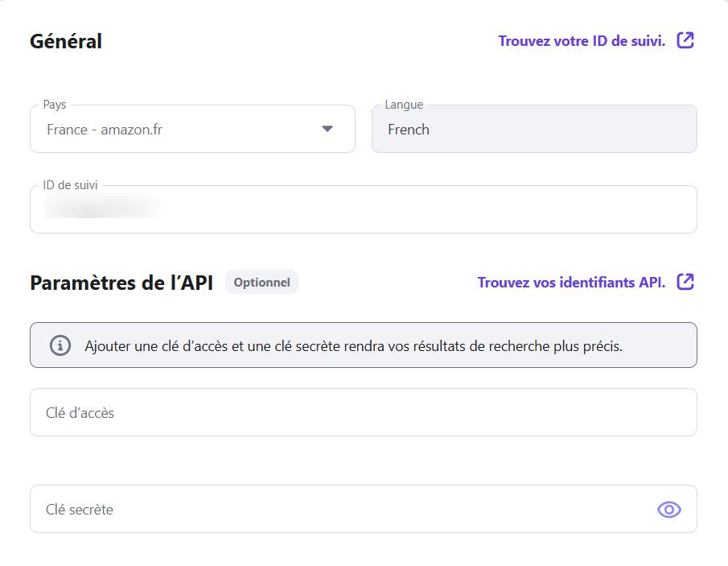Click the Clé secrète input field
Screen dimensions: 728x566
tap(322, 509)
